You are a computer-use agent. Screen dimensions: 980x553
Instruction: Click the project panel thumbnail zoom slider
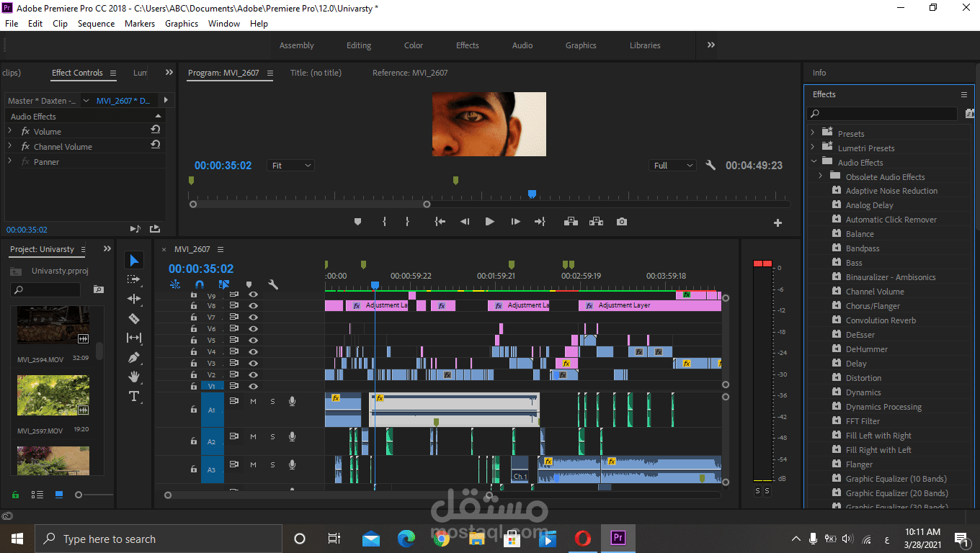[x=79, y=495]
